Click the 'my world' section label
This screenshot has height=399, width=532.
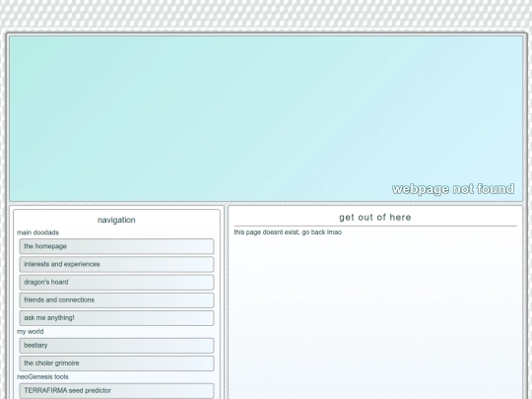click(x=31, y=331)
